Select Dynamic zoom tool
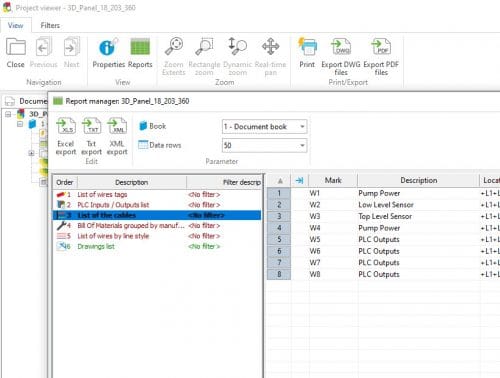Viewport: 500px width, 378px height. (x=237, y=46)
